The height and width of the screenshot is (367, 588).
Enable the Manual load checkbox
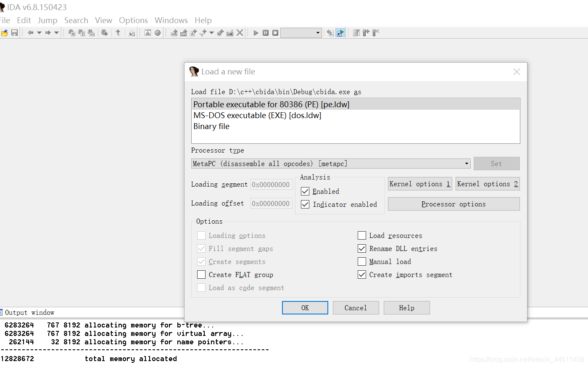tap(362, 261)
